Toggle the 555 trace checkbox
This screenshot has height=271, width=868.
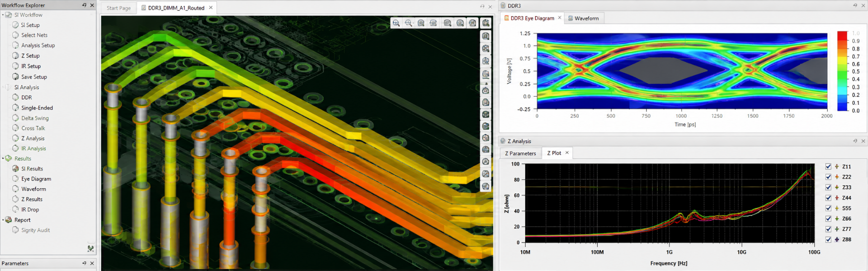[x=828, y=208]
